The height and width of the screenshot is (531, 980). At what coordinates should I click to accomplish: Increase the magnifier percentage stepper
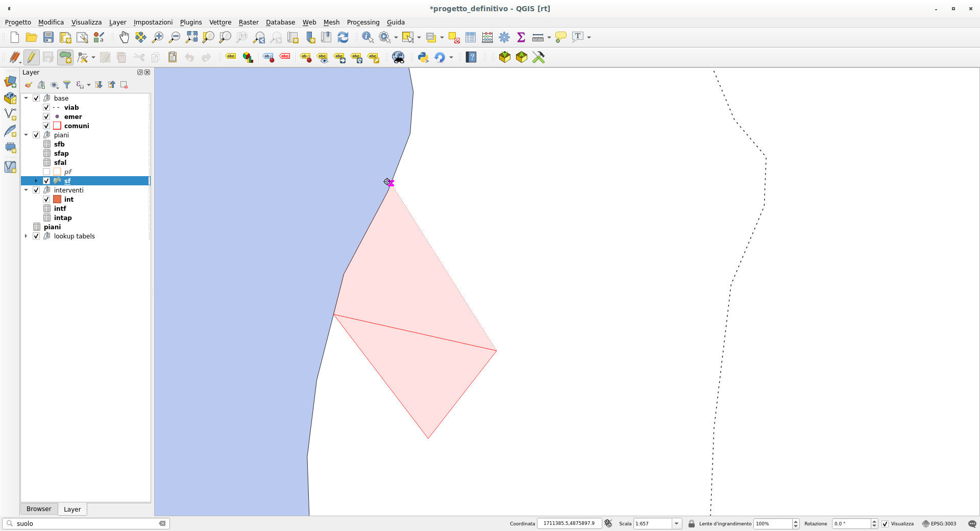coord(796,521)
